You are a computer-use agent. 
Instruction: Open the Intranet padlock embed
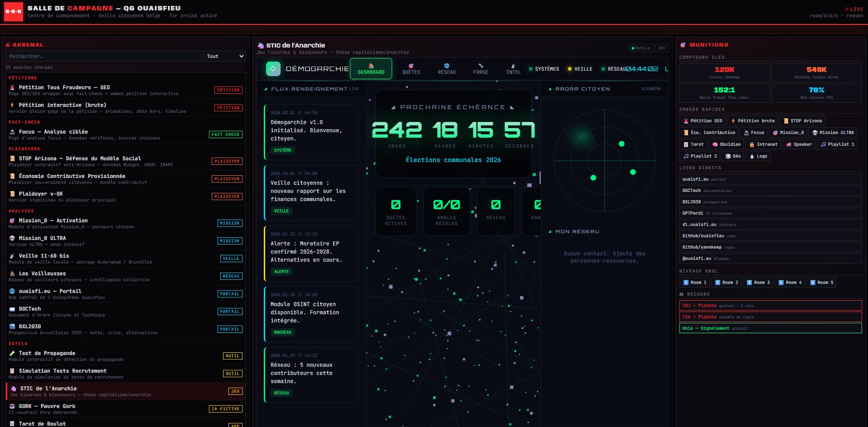[x=763, y=144]
